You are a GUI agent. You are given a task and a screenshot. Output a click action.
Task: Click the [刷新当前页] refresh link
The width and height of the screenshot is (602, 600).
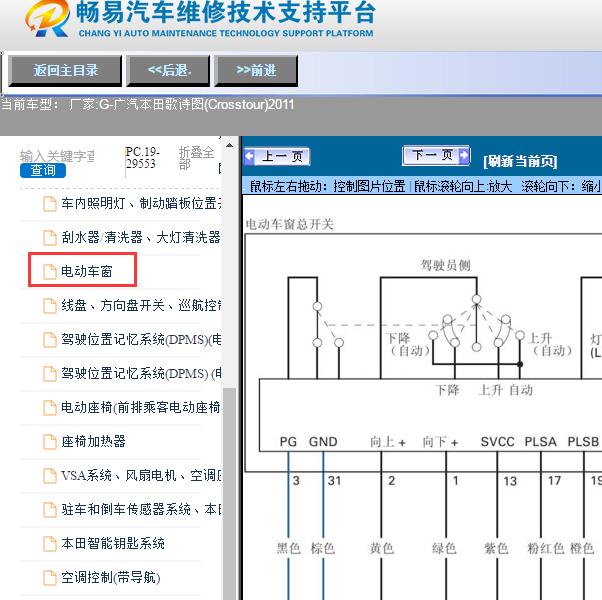pos(520,161)
